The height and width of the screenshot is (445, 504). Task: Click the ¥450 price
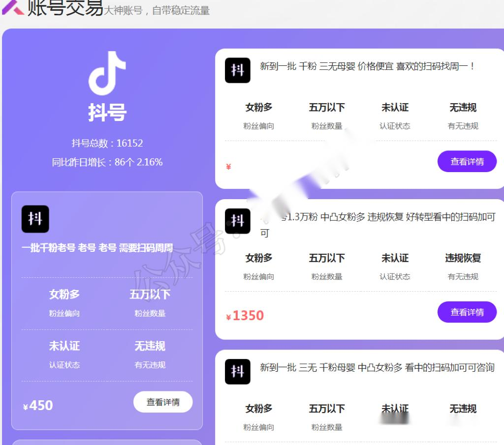pos(38,405)
